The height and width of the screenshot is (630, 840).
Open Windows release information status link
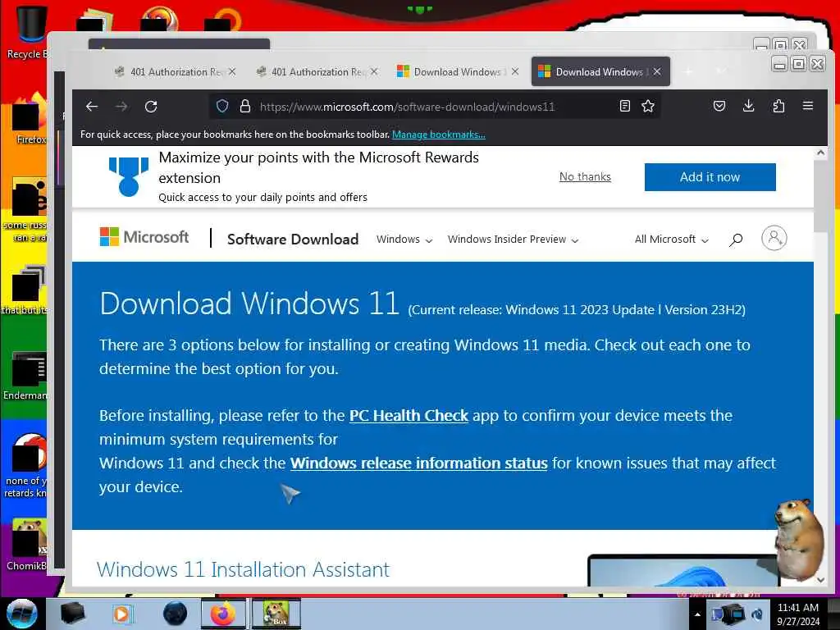pos(419,463)
